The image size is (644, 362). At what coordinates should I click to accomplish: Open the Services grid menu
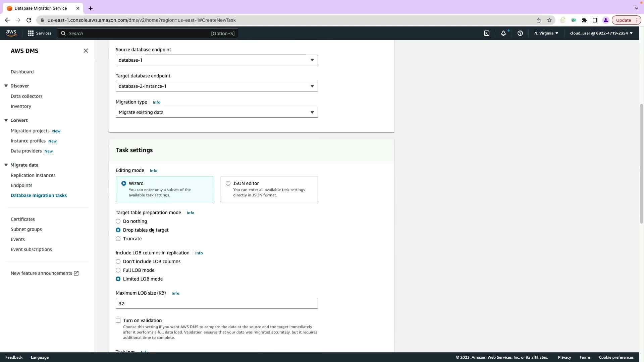click(40, 33)
